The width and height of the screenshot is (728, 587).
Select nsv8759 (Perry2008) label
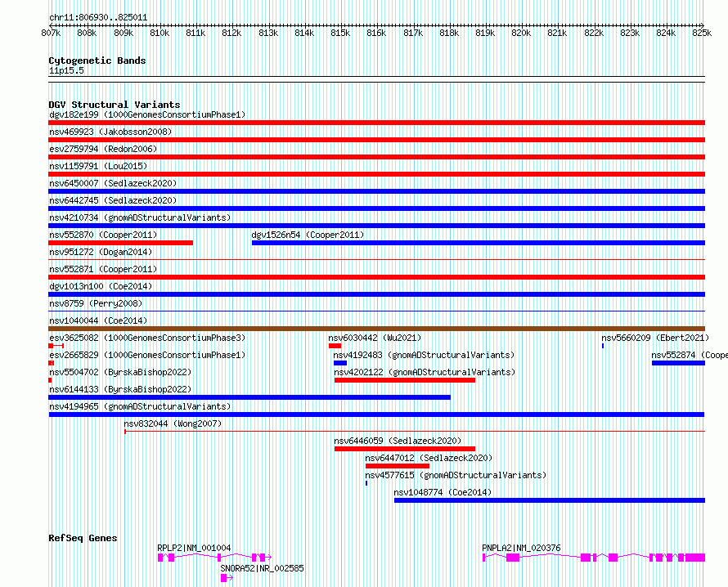coord(96,303)
